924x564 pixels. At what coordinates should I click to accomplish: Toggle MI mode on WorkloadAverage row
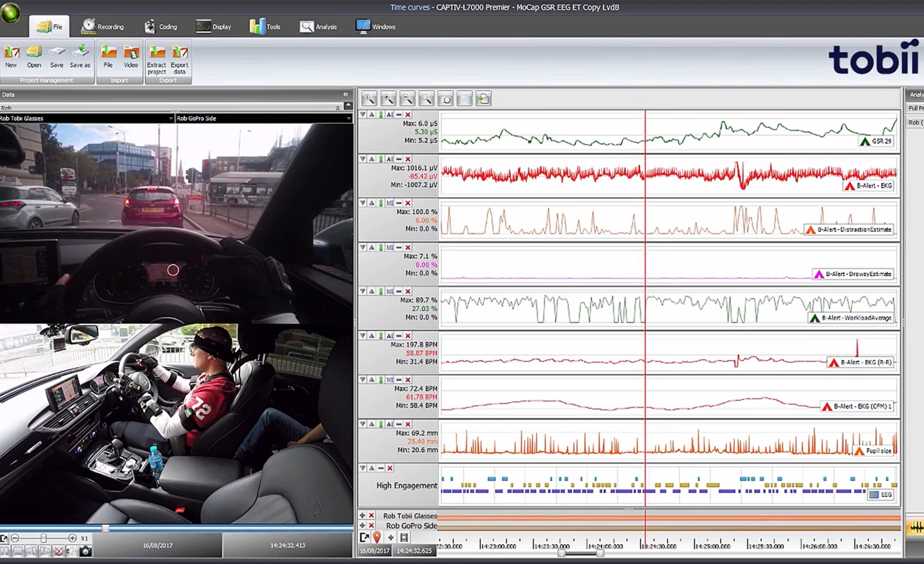pyautogui.click(x=390, y=291)
